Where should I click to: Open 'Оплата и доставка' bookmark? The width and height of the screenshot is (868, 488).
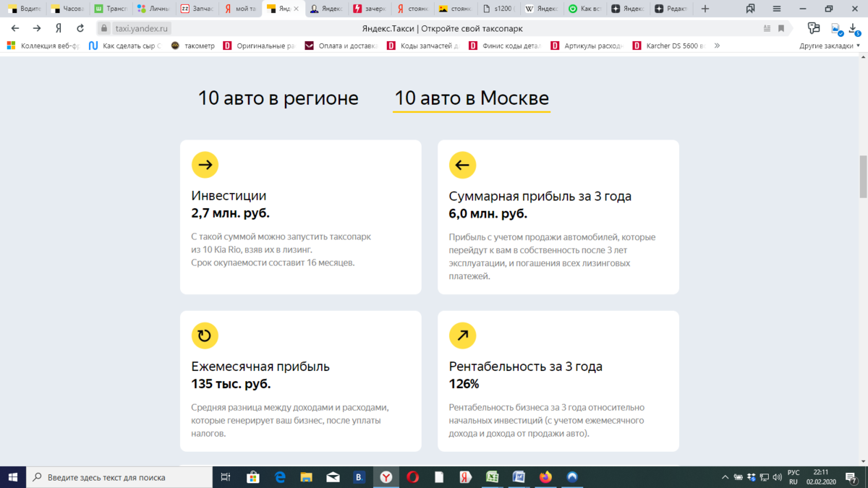pos(341,46)
